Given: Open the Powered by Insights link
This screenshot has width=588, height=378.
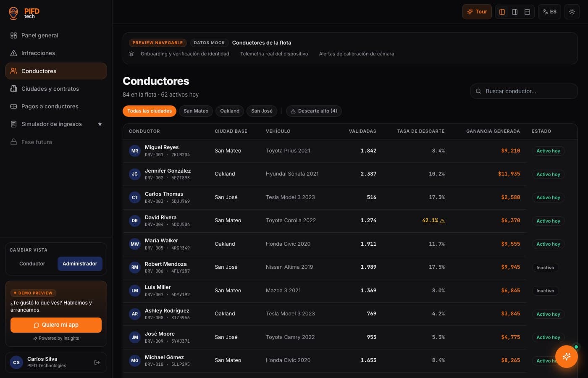Looking at the screenshot, I should pyautogui.click(x=56, y=338).
